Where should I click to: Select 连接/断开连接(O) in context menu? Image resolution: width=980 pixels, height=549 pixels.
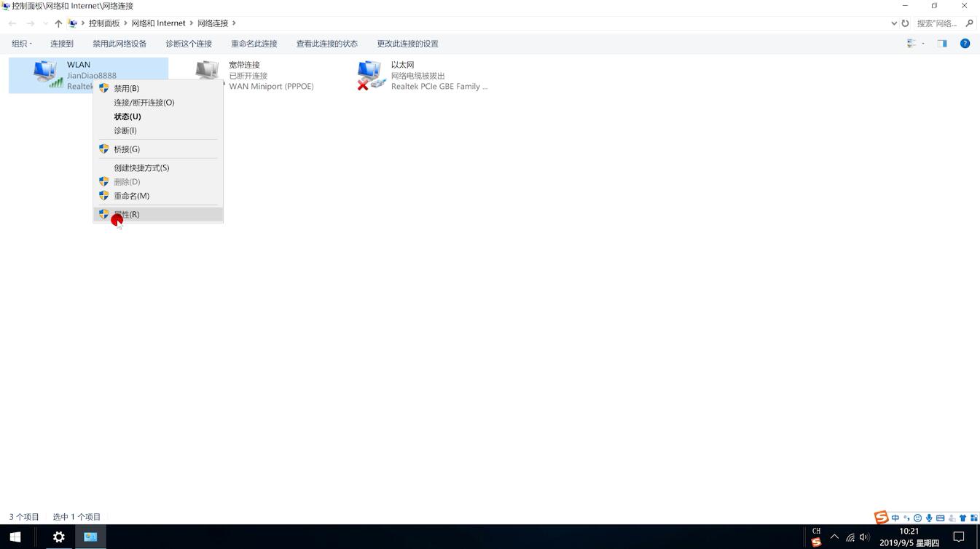pyautogui.click(x=158, y=103)
